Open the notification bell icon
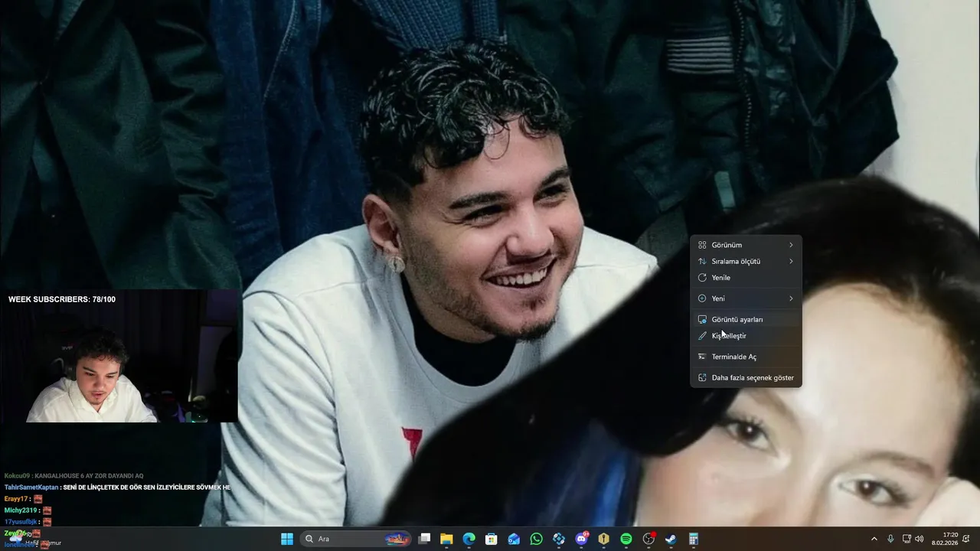 click(x=966, y=539)
